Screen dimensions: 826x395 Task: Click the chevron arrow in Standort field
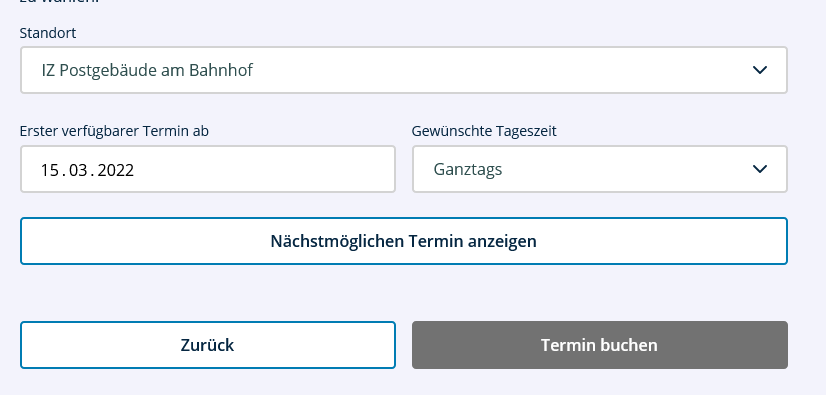tap(760, 70)
